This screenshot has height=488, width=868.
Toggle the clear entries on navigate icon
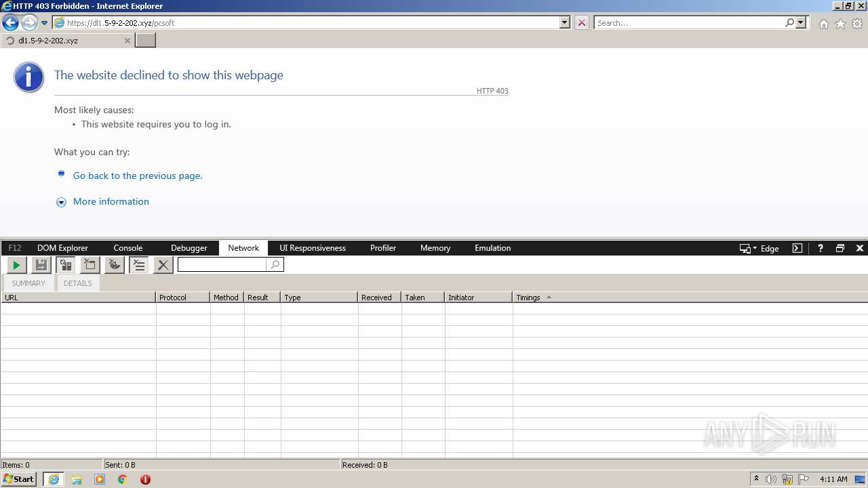(x=139, y=265)
